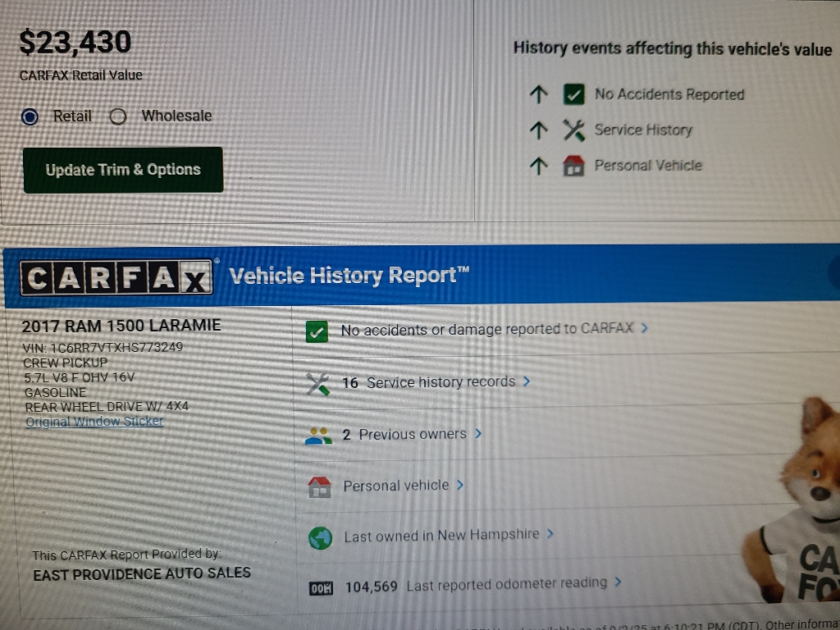This screenshot has height=630, width=840.
Task: Select the Wholesale radio button
Action: [x=118, y=116]
